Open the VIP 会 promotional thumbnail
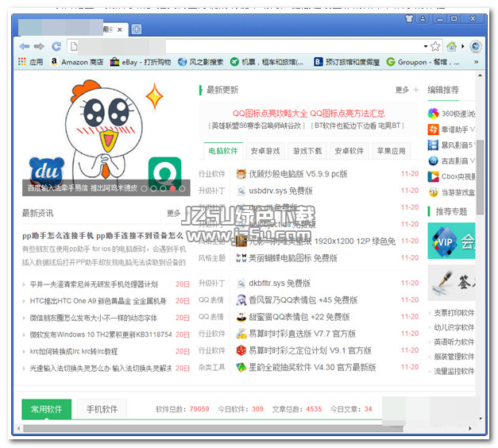Image resolution: width=498 pixels, height=448 pixels. click(x=451, y=241)
